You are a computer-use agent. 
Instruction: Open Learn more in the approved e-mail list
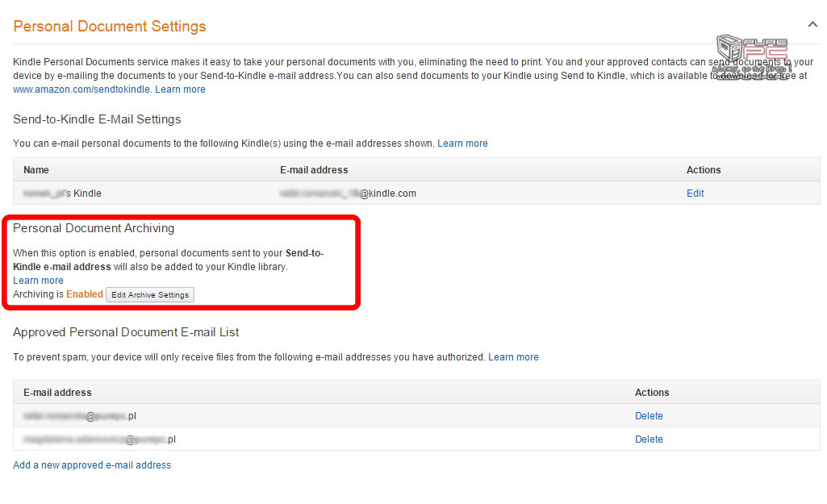(513, 357)
